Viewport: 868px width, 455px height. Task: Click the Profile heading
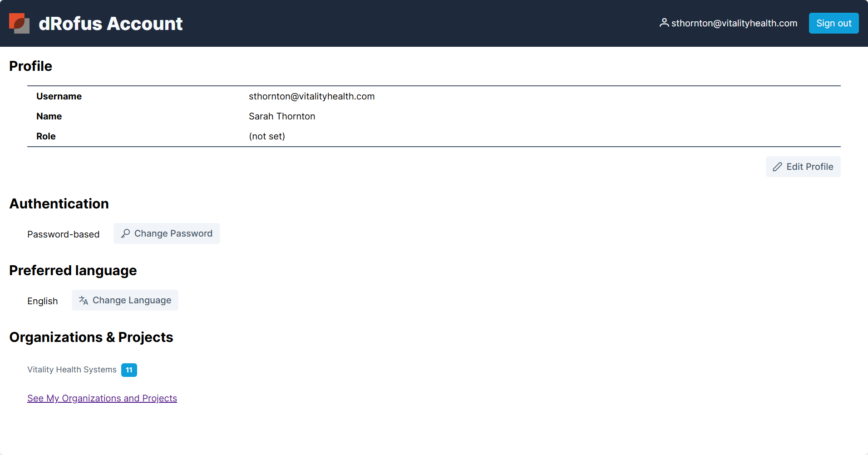point(30,66)
